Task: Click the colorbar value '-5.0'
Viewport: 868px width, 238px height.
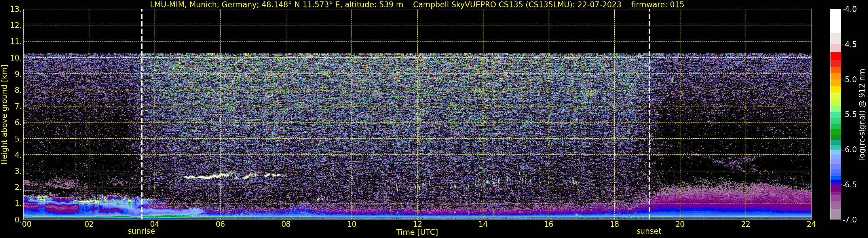Action: (850, 79)
